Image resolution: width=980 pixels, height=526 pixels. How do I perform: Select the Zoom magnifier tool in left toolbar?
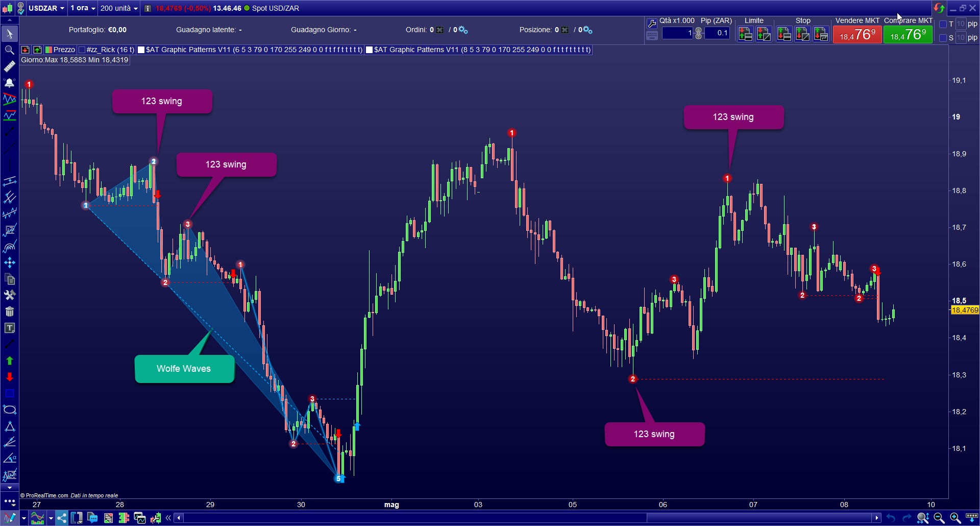(9, 50)
